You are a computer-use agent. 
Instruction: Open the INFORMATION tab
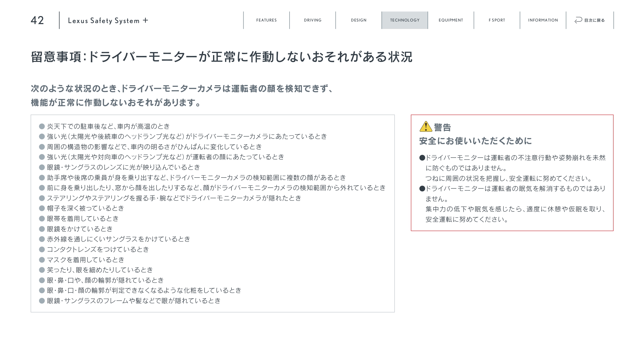(543, 20)
